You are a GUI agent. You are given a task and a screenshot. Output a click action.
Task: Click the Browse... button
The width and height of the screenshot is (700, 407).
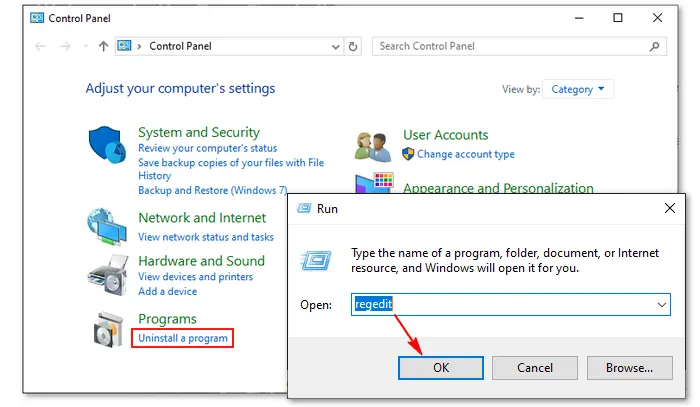629,368
